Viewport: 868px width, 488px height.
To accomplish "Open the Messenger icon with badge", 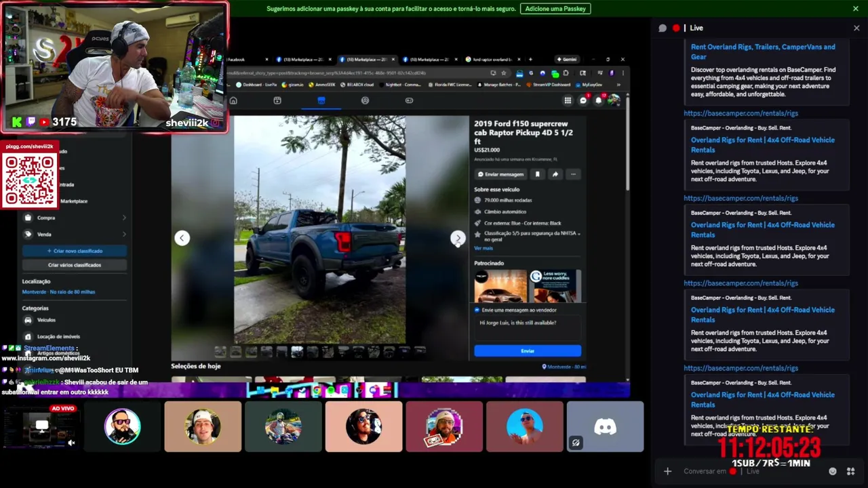I will coord(583,100).
